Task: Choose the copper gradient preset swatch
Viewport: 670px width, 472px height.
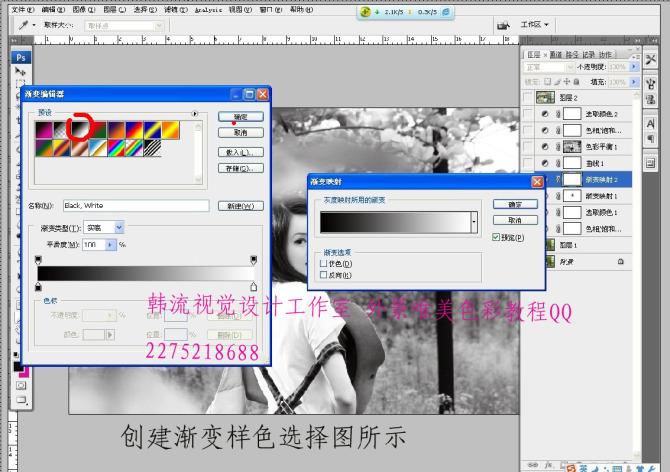Action: (80, 148)
